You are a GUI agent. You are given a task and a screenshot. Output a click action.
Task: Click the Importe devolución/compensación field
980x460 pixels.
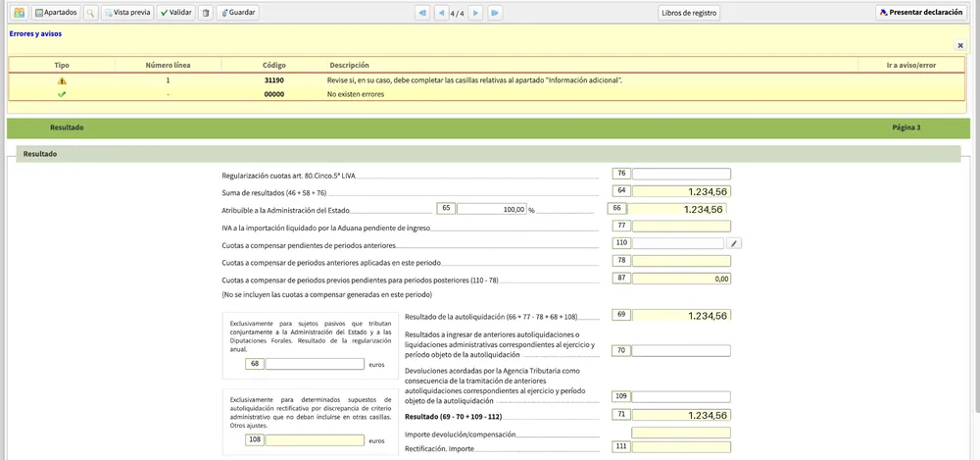681,433
